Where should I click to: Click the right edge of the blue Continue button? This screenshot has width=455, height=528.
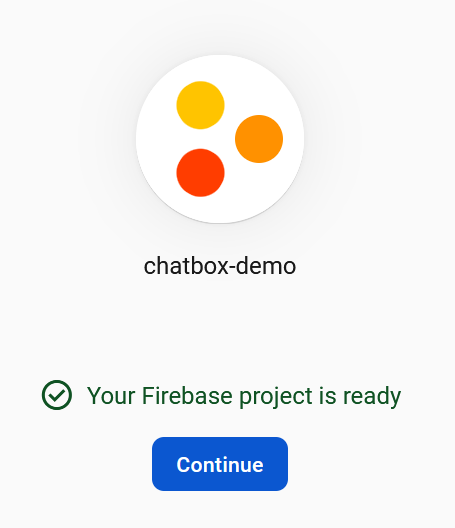tap(286, 464)
